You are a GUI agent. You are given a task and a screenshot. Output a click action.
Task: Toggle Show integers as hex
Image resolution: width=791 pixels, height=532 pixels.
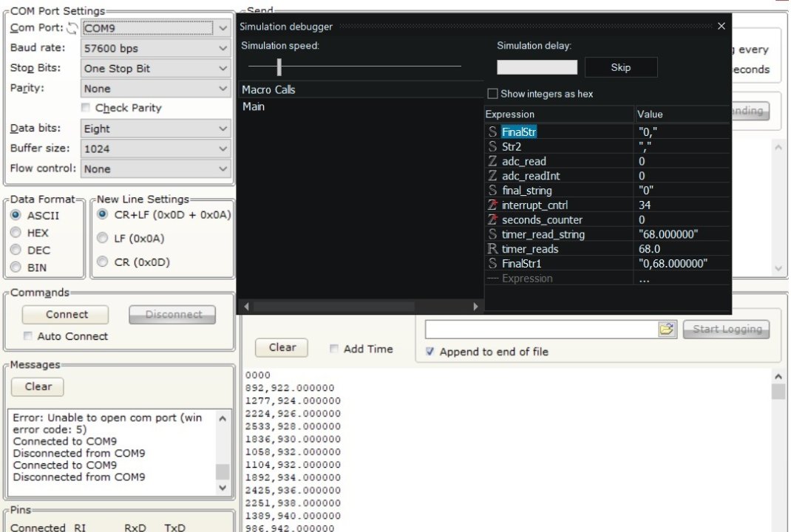pos(493,94)
